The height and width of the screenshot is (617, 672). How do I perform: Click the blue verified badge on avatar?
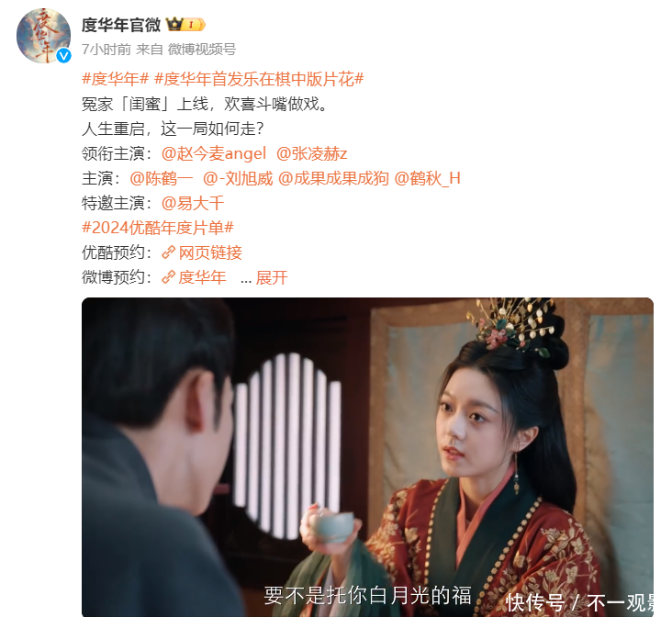click(x=64, y=56)
